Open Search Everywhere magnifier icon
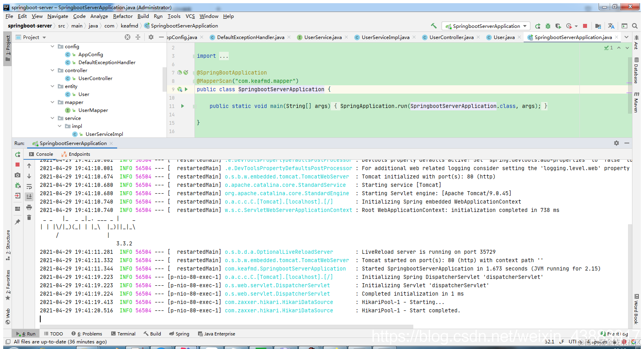This screenshot has width=644, height=349. (x=635, y=26)
